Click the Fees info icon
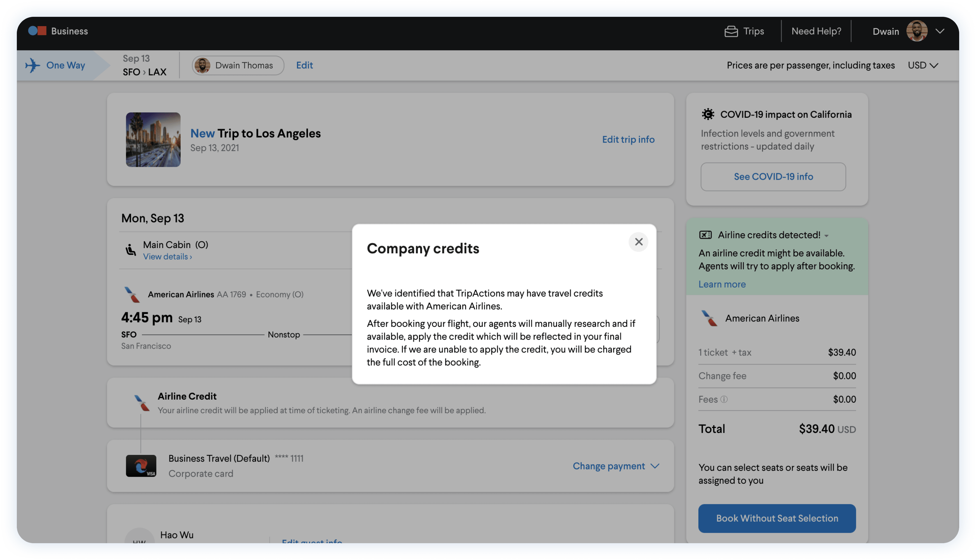Viewport: 976px width, 560px height. 724,399
